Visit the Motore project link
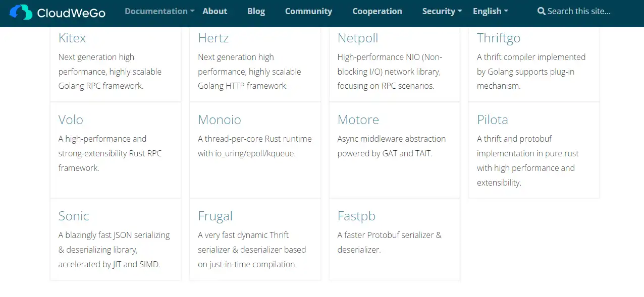 pos(358,120)
